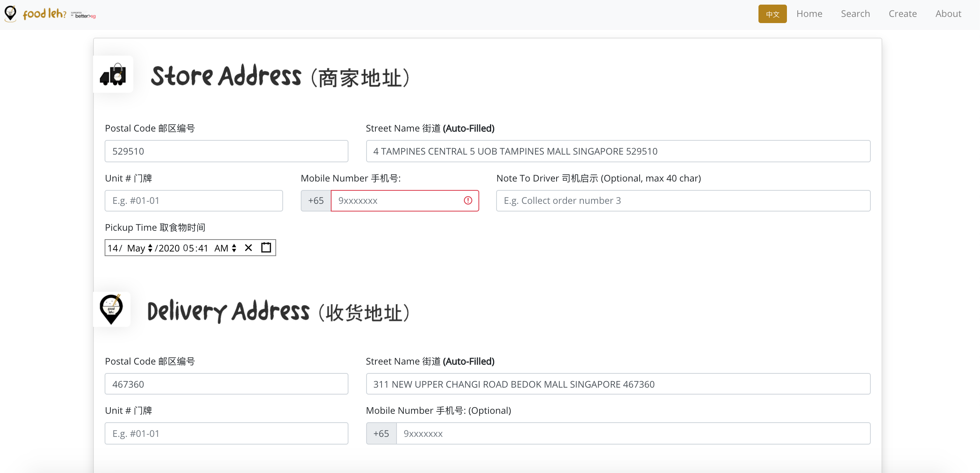Toggle AM/PM with stepper arrows
980x473 pixels.
click(x=234, y=248)
